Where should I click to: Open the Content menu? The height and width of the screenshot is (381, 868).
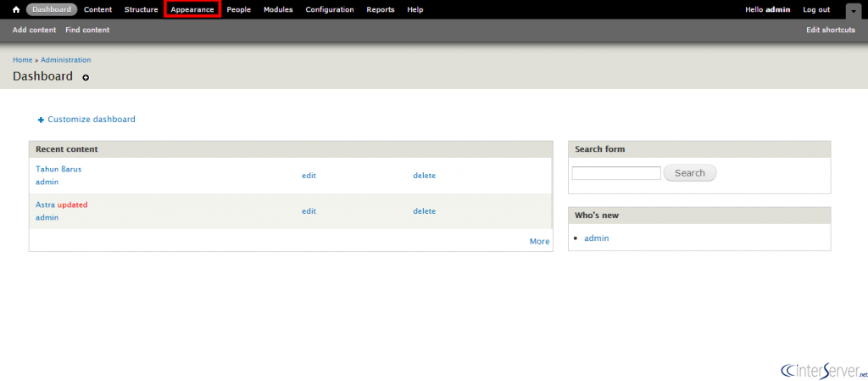pyautogui.click(x=98, y=9)
